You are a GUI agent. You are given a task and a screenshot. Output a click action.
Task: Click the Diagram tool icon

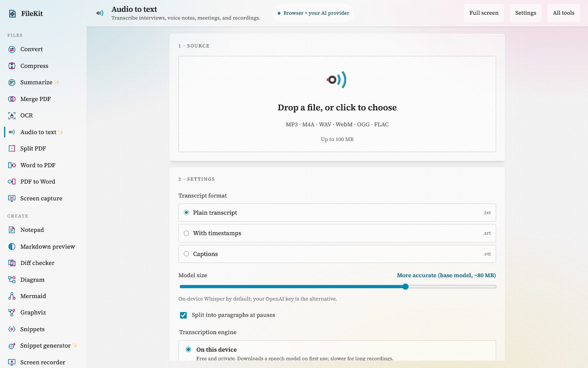click(x=12, y=280)
